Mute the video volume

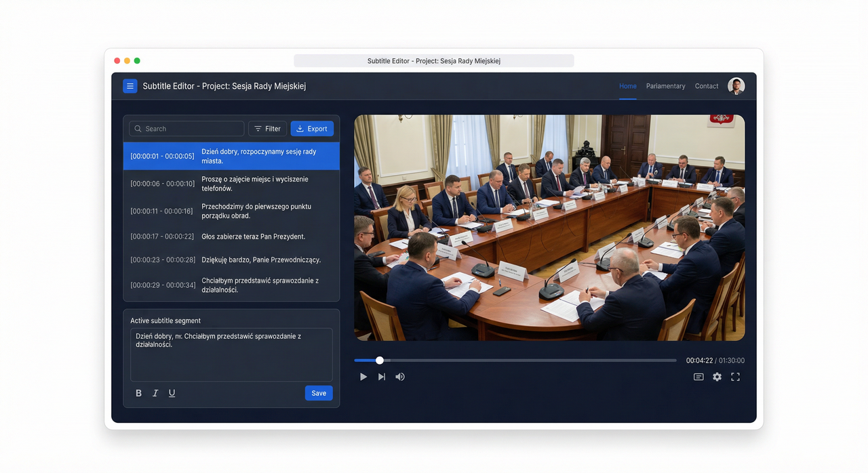(x=400, y=377)
